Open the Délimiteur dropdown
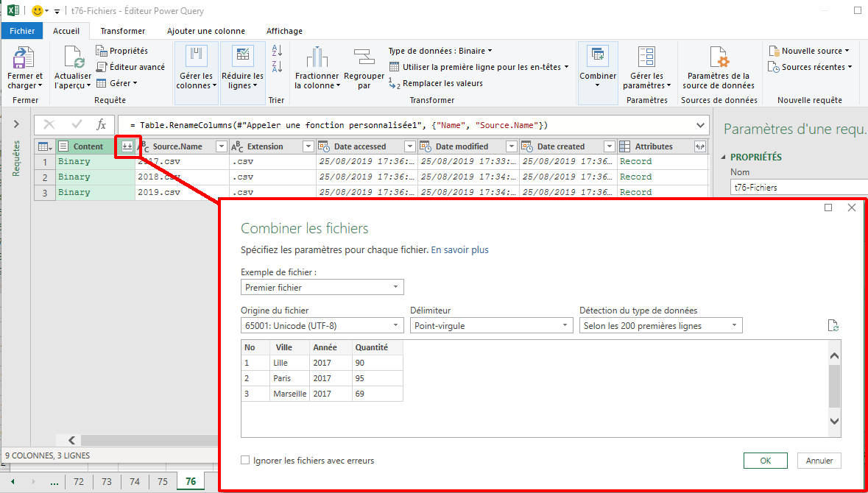 pyautogui.click(x=492, y=325)
